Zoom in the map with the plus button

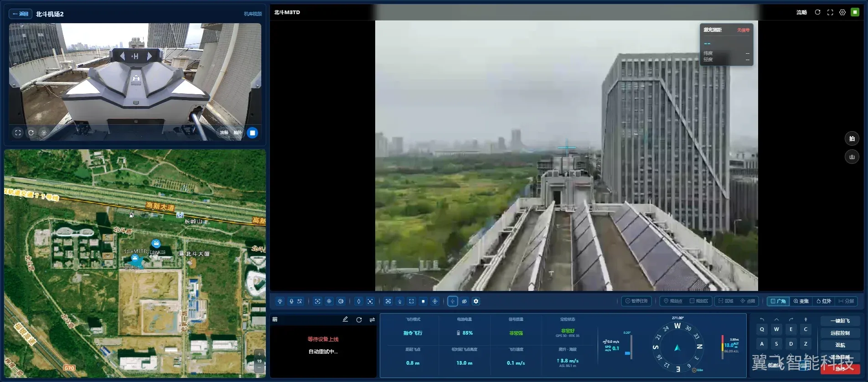(259, 354)
